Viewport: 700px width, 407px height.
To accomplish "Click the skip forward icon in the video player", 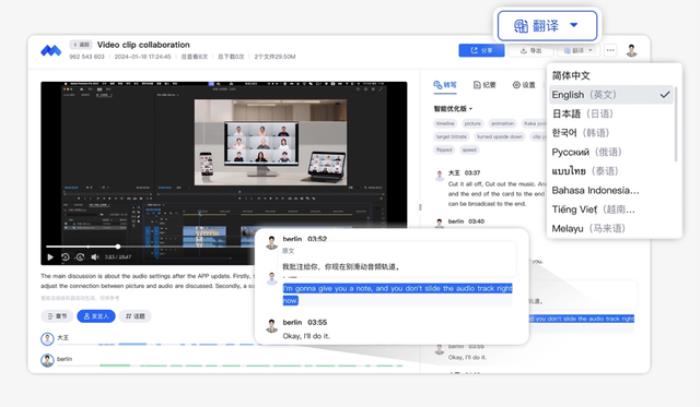I will click(x=80, y=257).
